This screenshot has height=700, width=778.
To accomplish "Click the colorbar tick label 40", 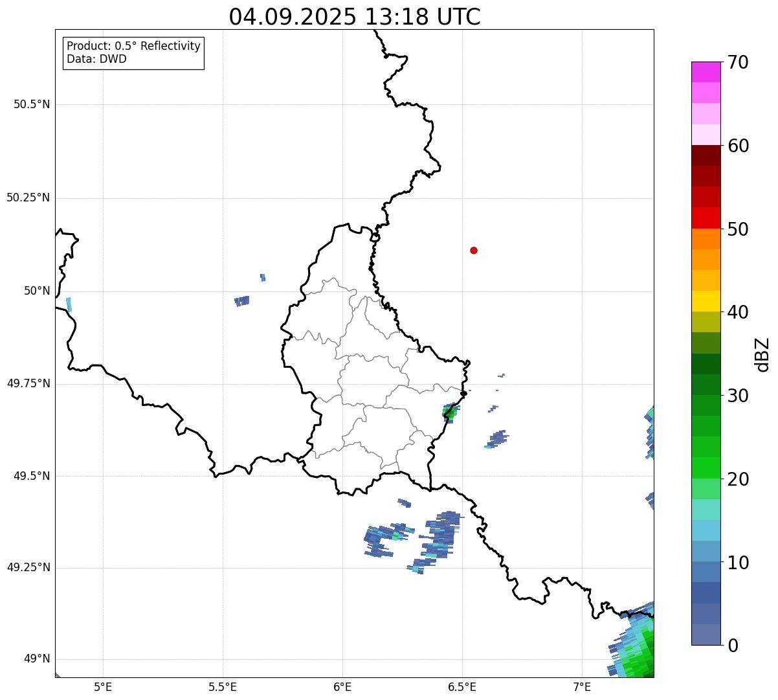I will pos(738,312).
